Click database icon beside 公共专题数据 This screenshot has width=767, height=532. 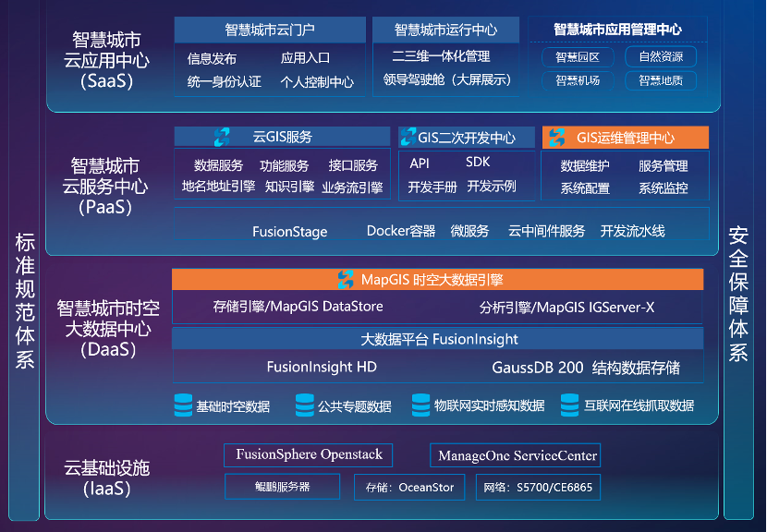tap(305, 405)
